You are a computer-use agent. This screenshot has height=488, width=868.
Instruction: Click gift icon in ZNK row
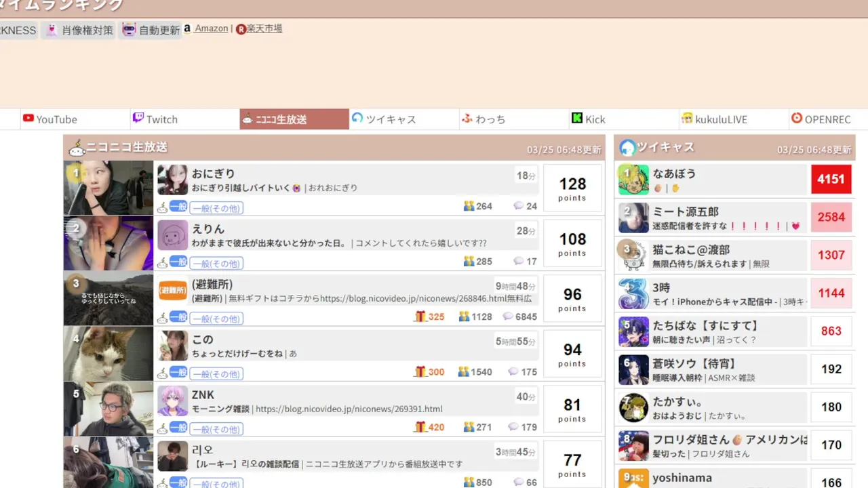420,427
